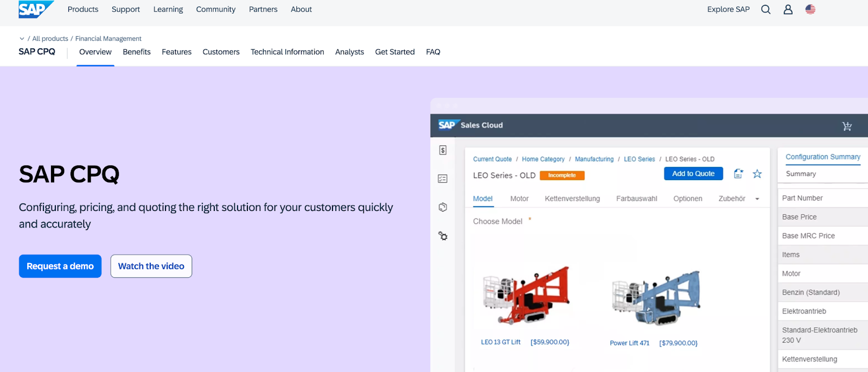Select the Benefits tab

(137, 52)
